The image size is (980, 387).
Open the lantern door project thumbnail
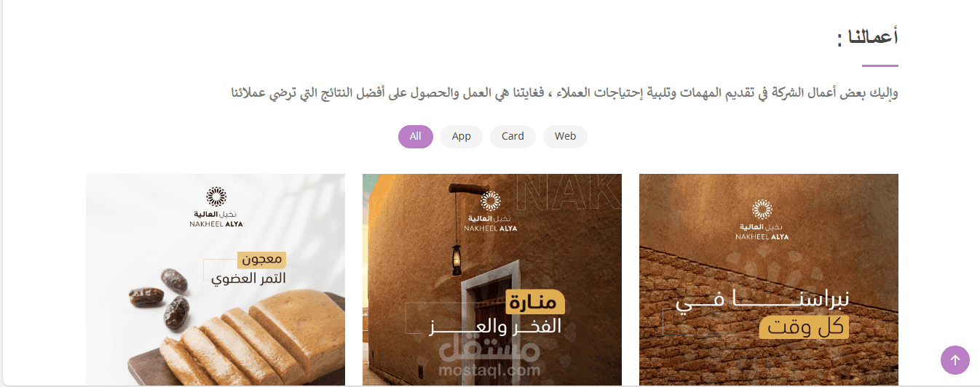pyautogui.click(x=492, y=279)
